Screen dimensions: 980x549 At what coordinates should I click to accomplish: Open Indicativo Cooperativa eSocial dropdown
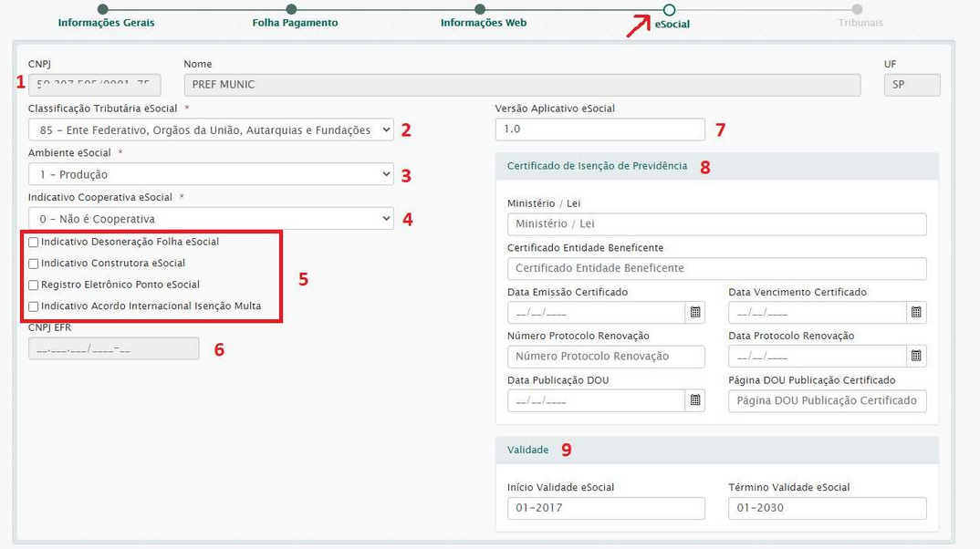(x=210, y=219)
